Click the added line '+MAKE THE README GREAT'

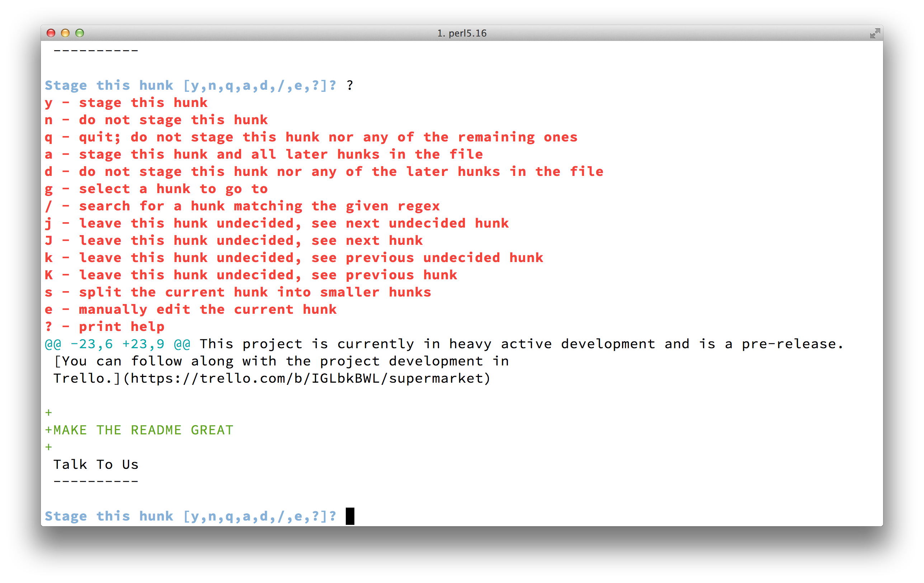coord(139,430)
